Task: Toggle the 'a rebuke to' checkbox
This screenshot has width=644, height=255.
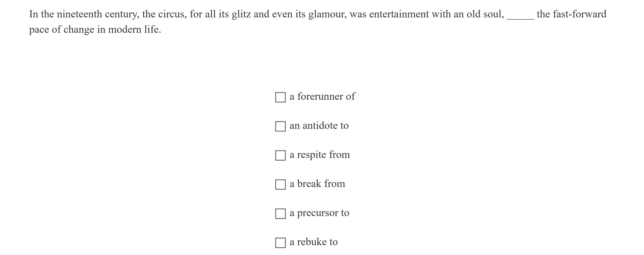Action: click(280, 243)
